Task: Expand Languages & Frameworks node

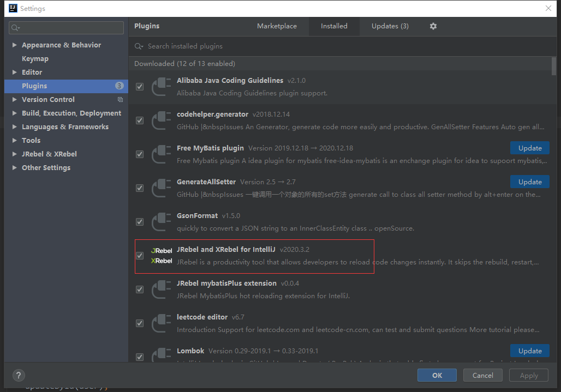Action: click(14, 127)
